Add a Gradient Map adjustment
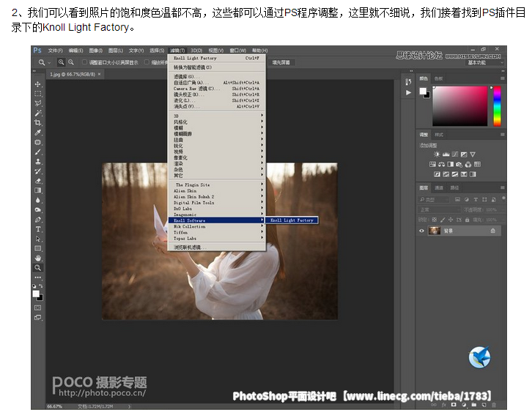The image size is (532, 410). pyautogui.click(x=473, y=174)
